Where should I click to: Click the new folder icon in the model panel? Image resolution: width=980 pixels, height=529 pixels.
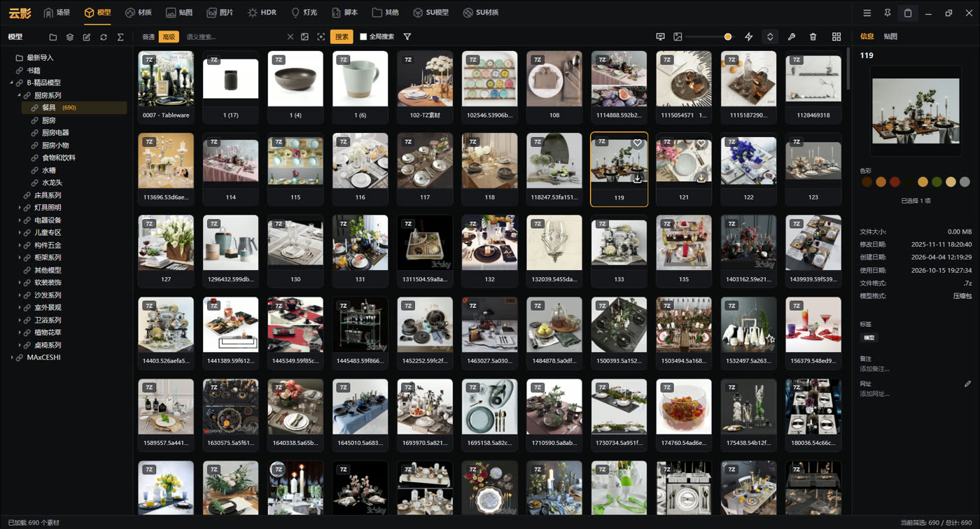(53, 37)
